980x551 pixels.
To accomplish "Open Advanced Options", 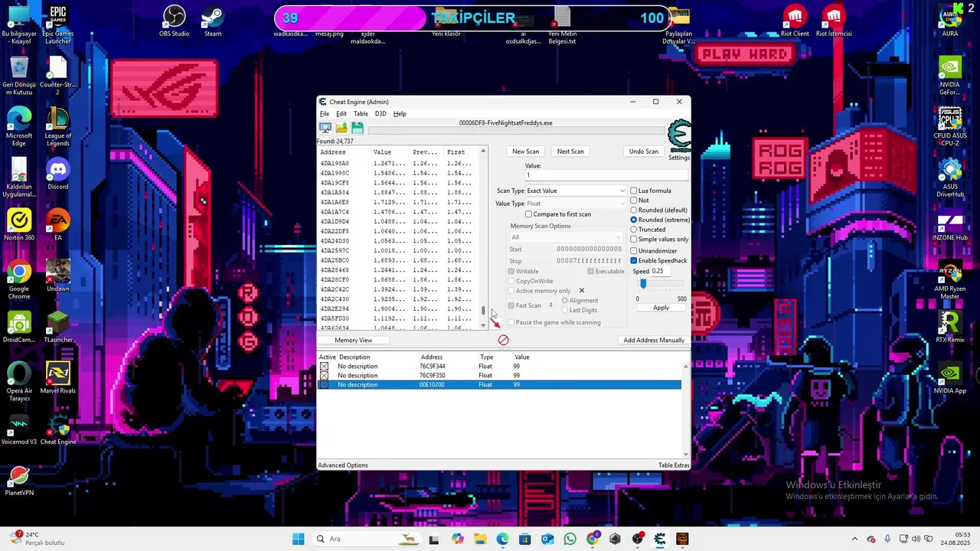I will 343,465.
